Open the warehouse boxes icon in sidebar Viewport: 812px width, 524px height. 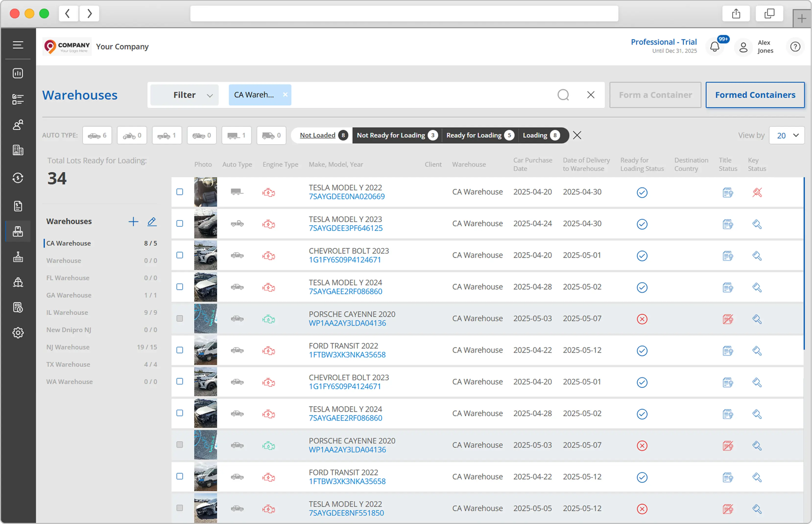point(18,231)
